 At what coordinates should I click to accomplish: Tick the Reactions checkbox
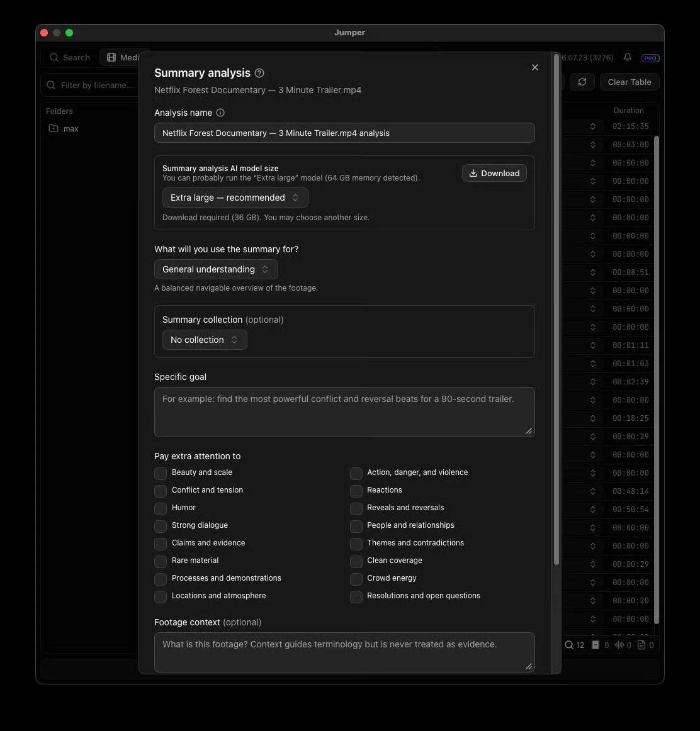356,491
